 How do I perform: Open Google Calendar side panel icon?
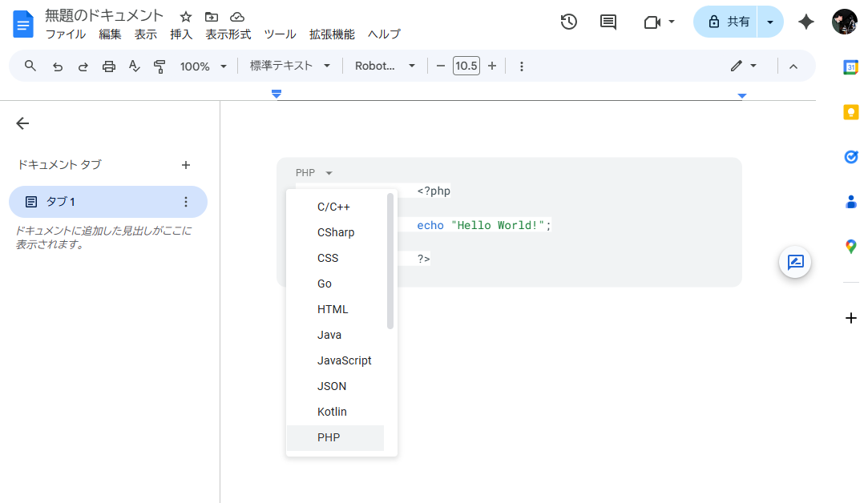tap(851, 67)
